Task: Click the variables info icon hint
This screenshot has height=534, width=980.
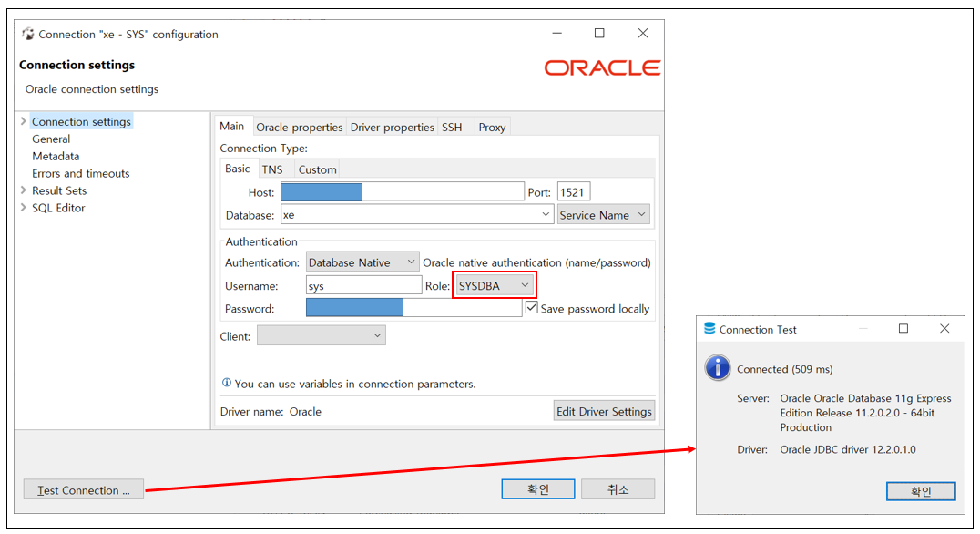Action: coord(226,383)
